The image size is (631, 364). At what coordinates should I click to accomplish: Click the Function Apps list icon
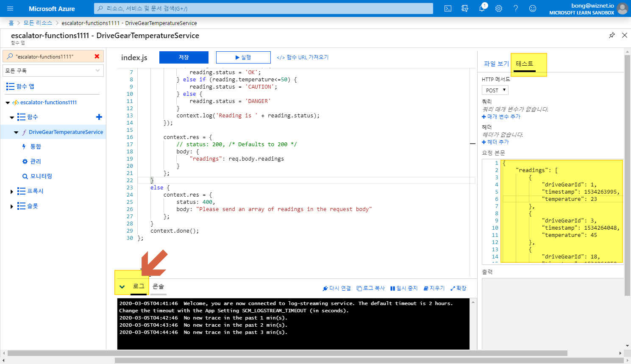[11, 86]
